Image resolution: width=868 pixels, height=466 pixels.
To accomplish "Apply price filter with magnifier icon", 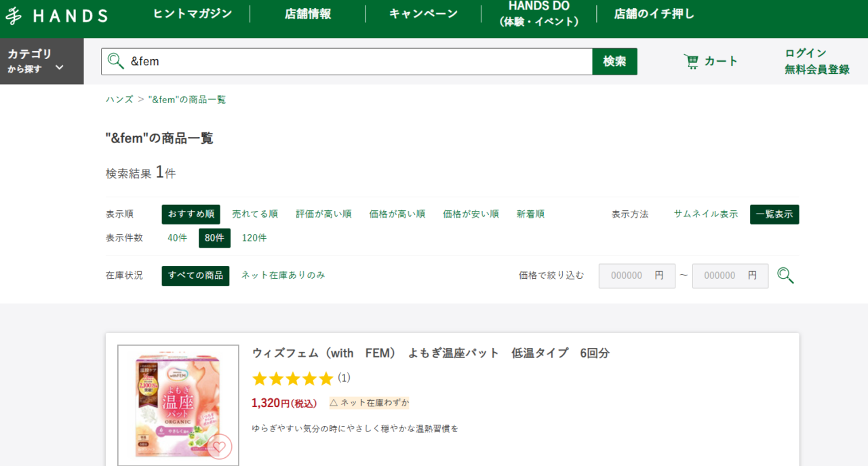I will click(785, 275).
